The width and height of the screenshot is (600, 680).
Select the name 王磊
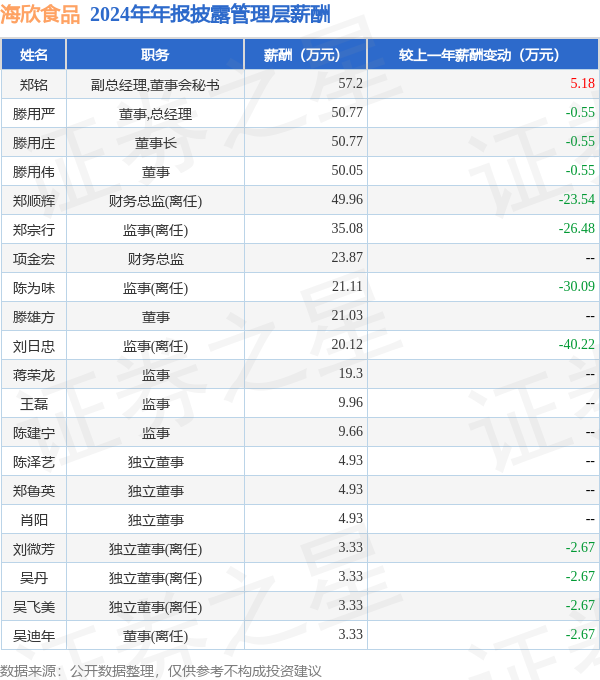[34, 405]
